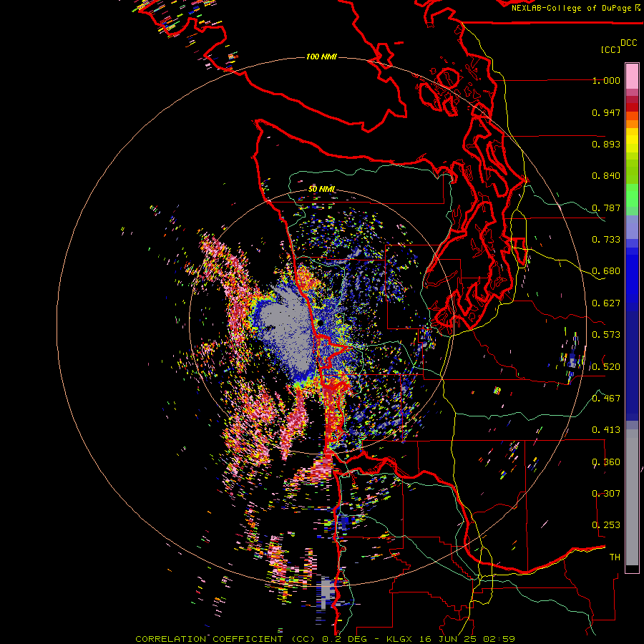Select the 0.253 legend value
This screenshot has height=644, width=644.
click(x=606, y=525)
